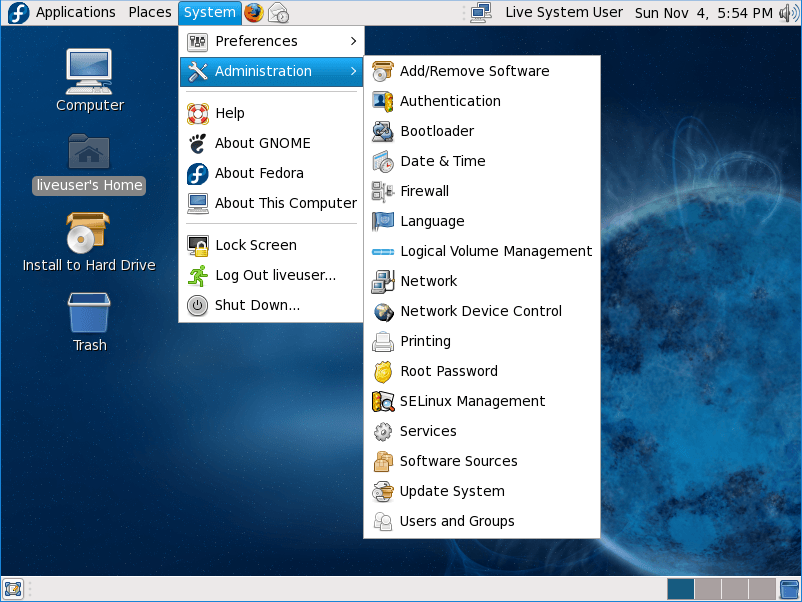Viewport: 802px width, 602px height.
Task: Switch to the third workspace in the switcher
Action: tap(735, 589)
